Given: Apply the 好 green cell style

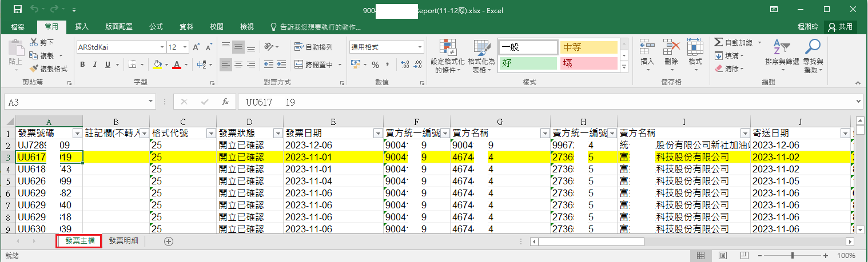Looking at the screenshot, I should (x=527, y=63).
